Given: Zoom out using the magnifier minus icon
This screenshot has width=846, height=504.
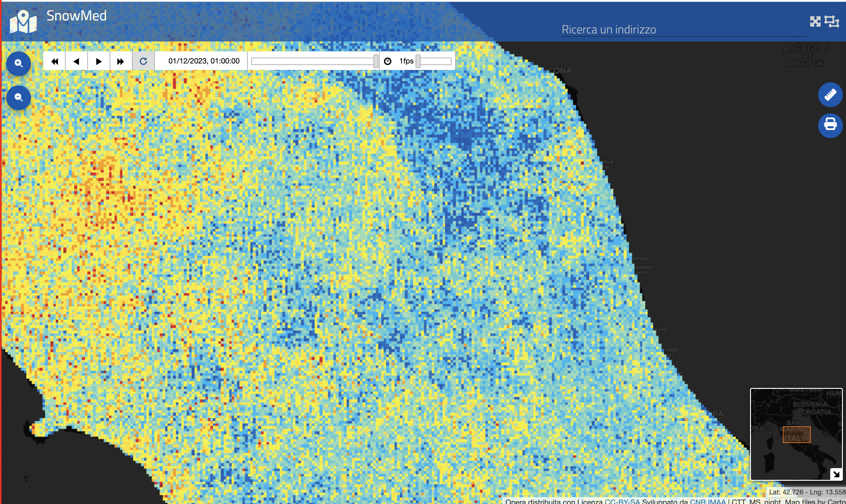Looking at the screenshot, I should point(18,98).
